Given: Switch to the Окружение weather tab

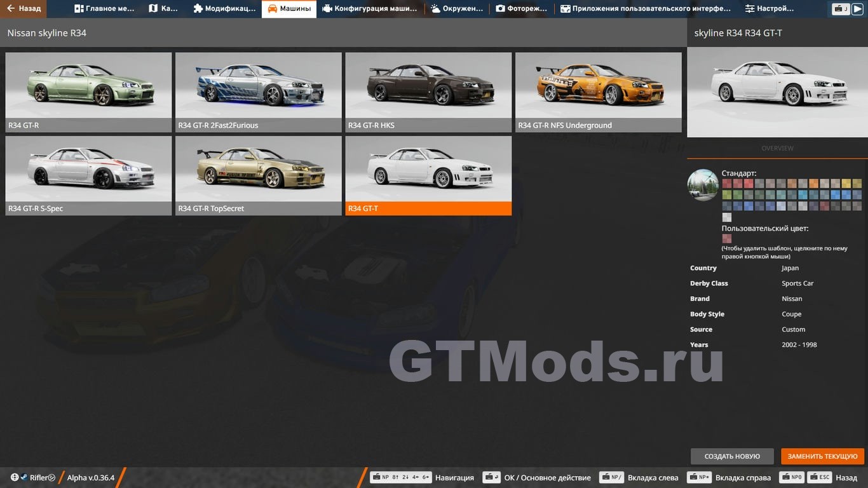Looking at the screenshot, I should pyautogui.click(x=457, y=9).
